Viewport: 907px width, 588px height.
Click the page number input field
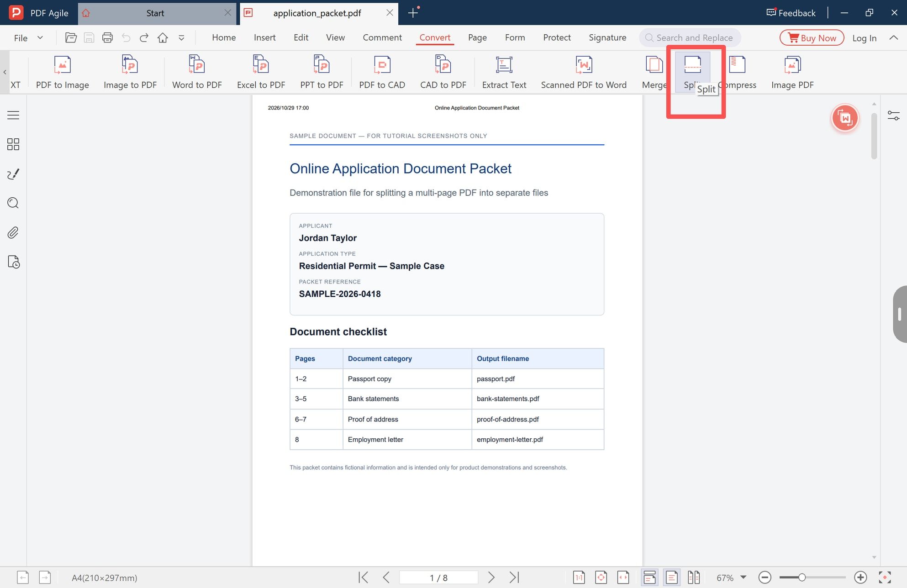pyautogui.click(x=438, y=577)
